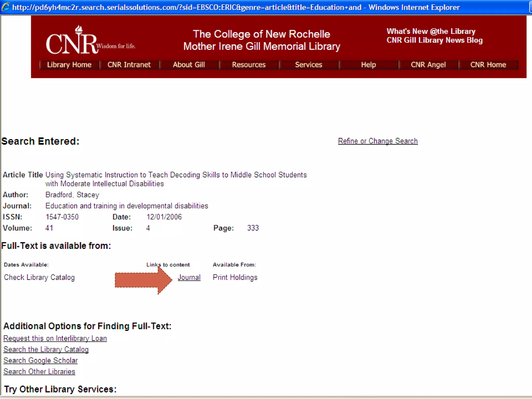The image size is (532, 399).
Task: Open Search Google Scholar link
Action: [41, 361]
